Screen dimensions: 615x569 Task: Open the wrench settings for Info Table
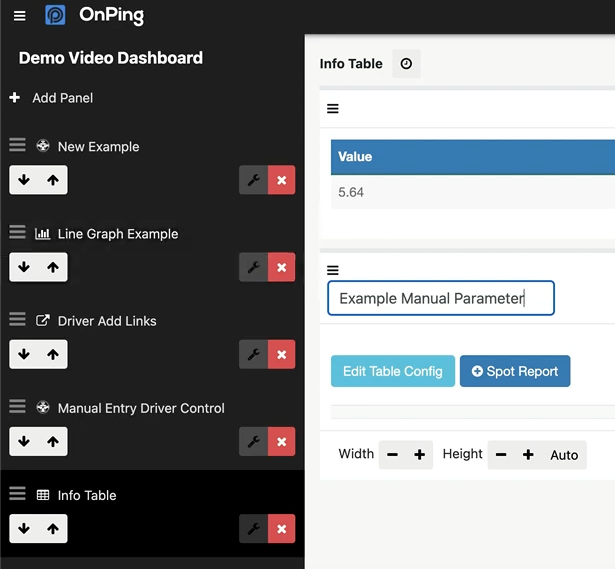tap(254, 529)
